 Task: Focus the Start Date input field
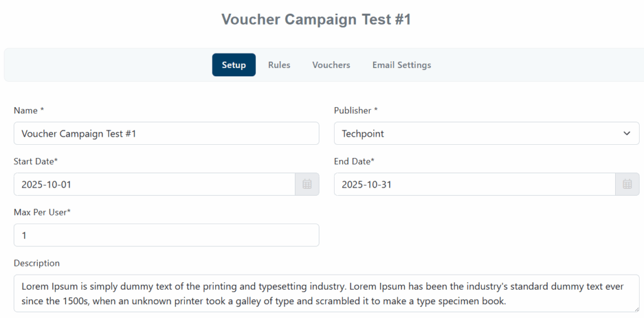tap(154, 185)
